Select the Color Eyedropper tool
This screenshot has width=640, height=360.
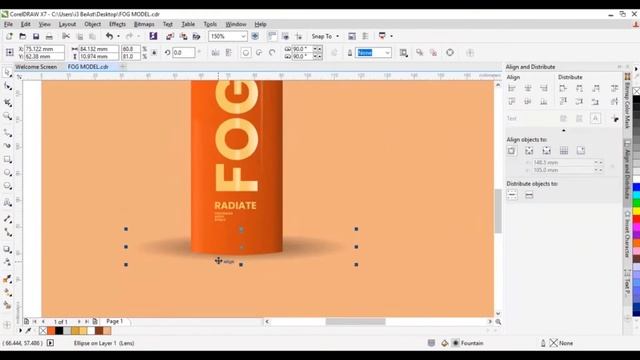point(7,279)
